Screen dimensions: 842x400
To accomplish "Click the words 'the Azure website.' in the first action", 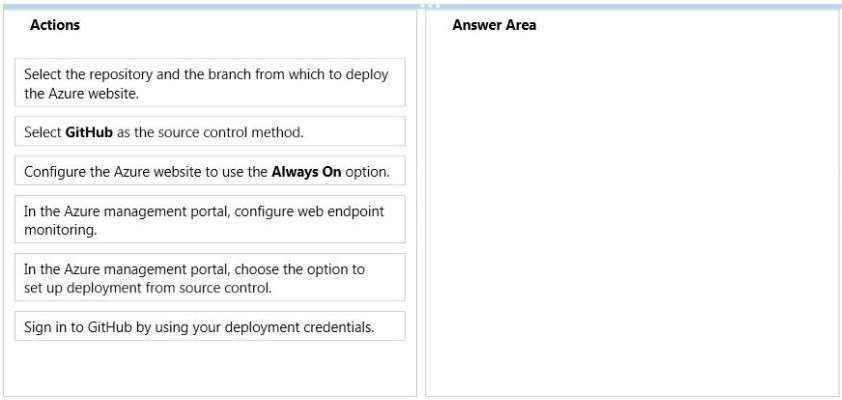I will pyautogui.click(x=82, y=93).
